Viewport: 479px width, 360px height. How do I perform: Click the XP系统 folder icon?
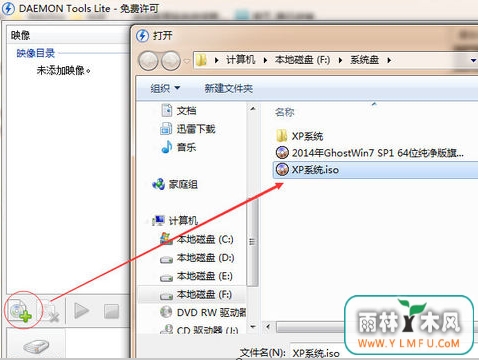282,136
